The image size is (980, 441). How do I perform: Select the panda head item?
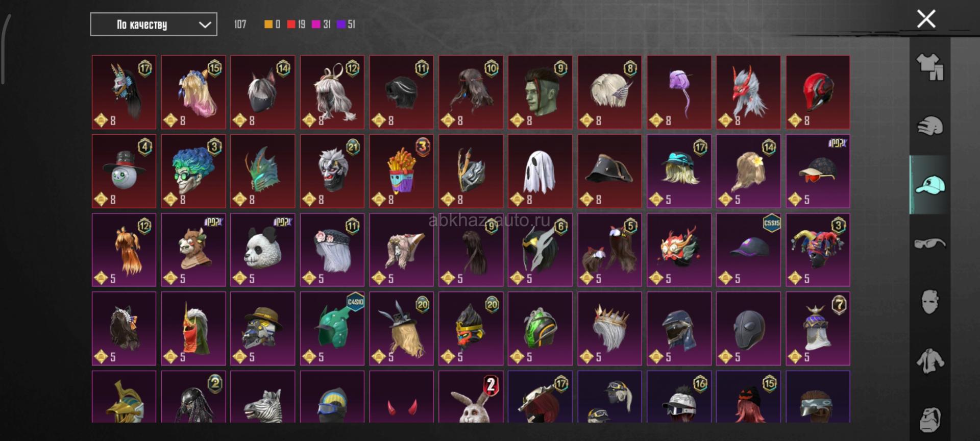262,250
